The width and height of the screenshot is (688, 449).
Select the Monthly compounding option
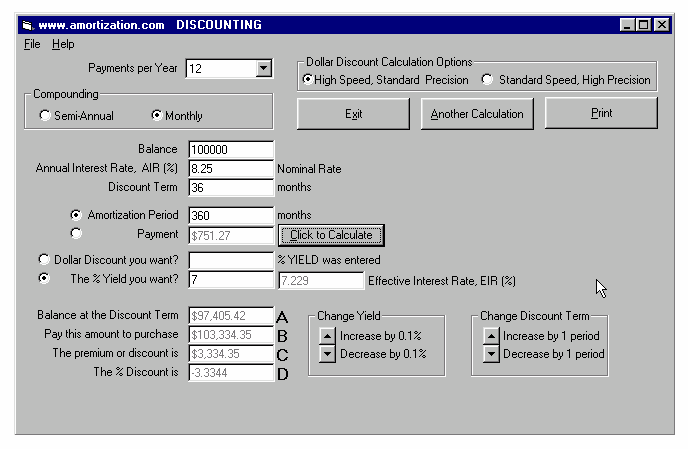point(156,115)
